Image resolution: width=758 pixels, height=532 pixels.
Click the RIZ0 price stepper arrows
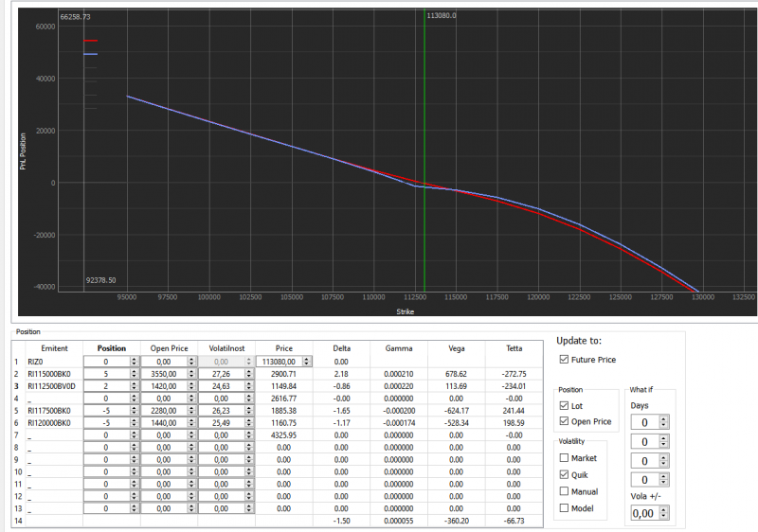point(307,361)
